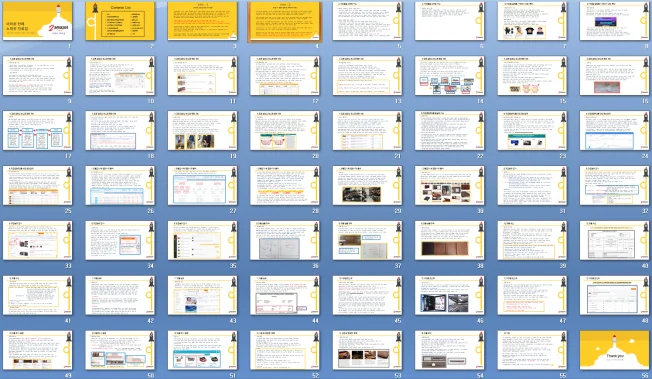Viewport: 652px width, 379px height.
Task: Choose slide thumbnail number 48
Action: click(x=615, y=295)
